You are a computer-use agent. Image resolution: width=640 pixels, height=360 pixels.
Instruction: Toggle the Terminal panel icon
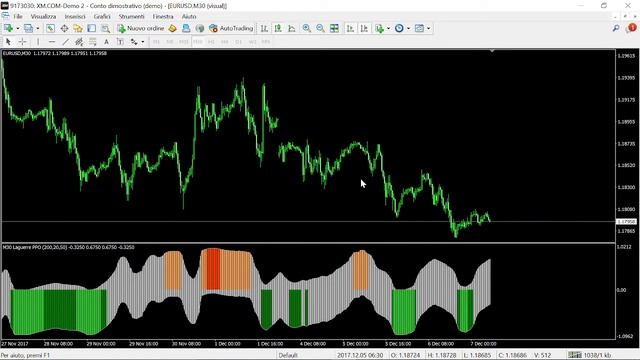91,28
